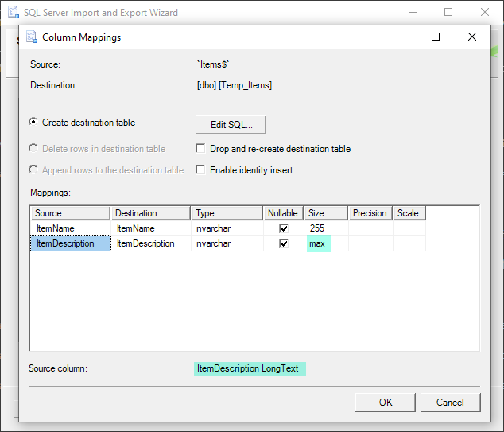Click the Column Mappings dialog title icon
The height and width of the screenshot is (432, 504).
tap(32, 37)
